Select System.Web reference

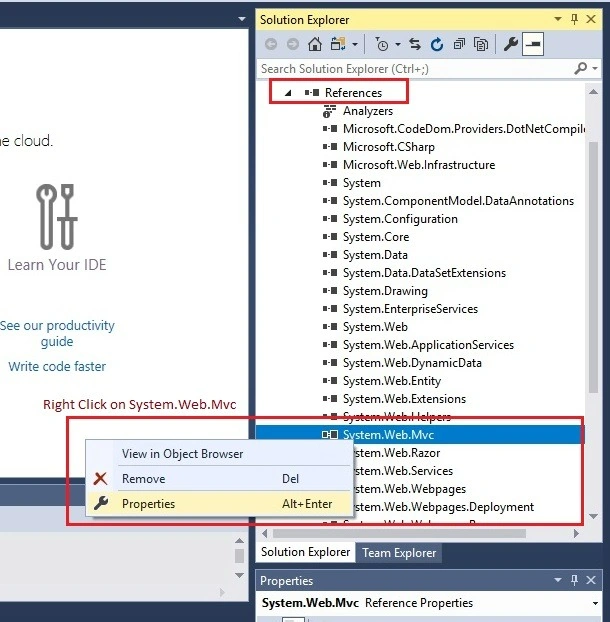click(375, 327)
